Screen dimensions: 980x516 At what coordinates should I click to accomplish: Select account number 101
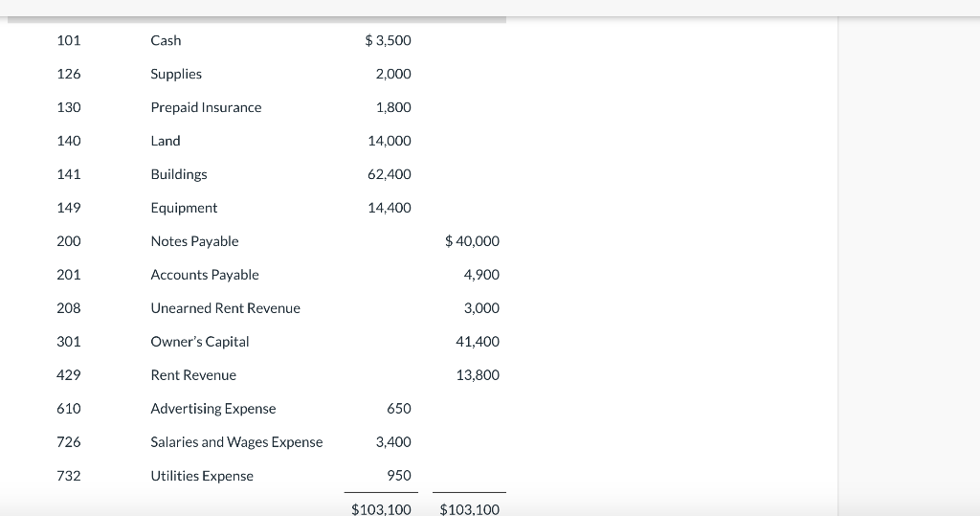pos(69,40)
